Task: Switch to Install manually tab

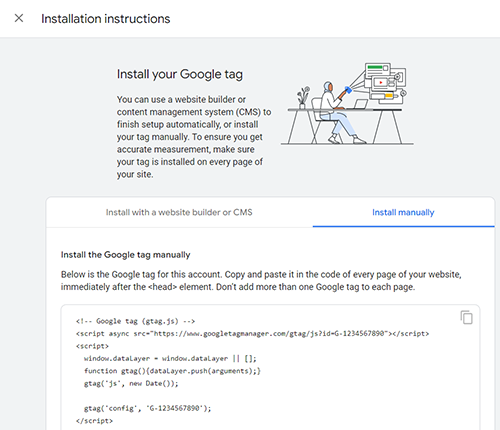Action: pos(403,212)
